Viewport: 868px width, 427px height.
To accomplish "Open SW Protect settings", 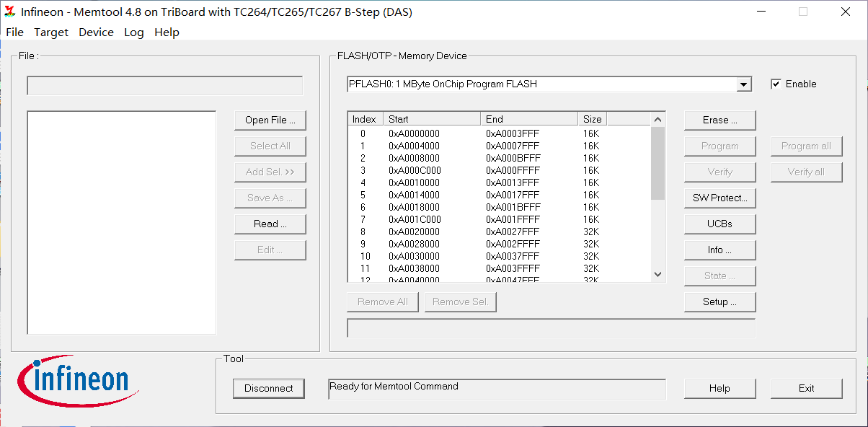I will click(x=719, y=198).
